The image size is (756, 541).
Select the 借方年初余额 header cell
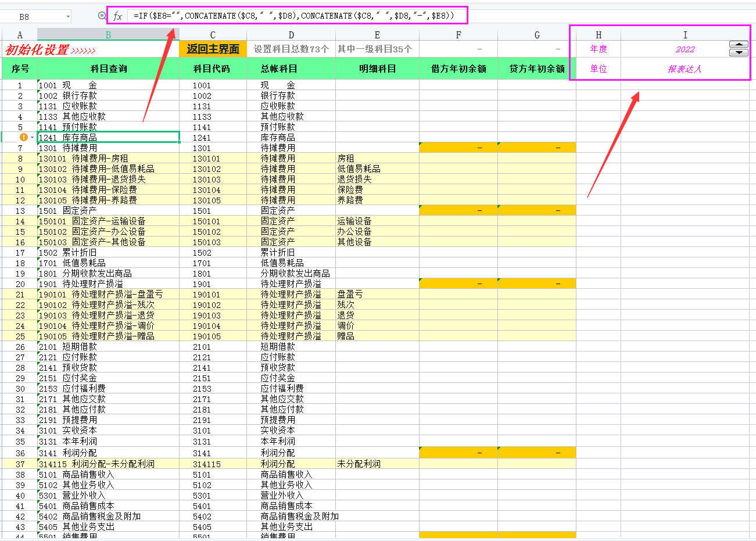pos(458,69)
